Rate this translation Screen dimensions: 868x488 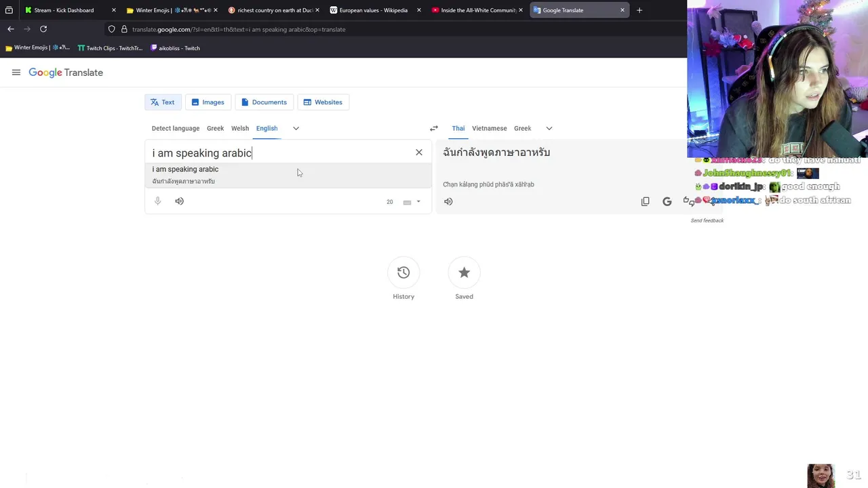(x=689, y=201)
